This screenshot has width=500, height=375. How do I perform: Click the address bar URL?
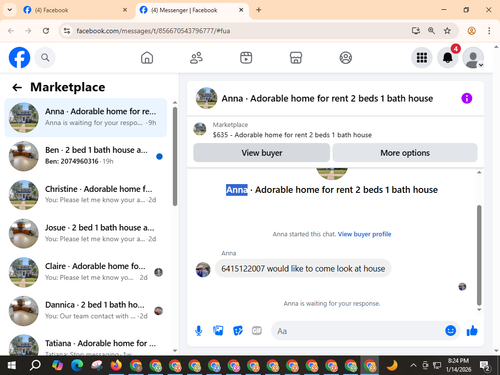coord(153,31)
